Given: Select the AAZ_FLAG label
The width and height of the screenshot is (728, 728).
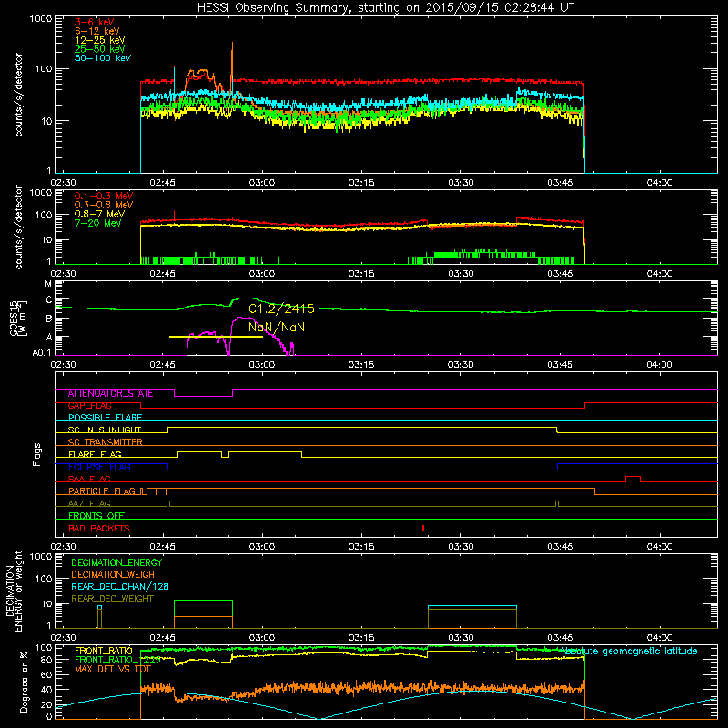Looking at the screenshot, I should 89,503.
